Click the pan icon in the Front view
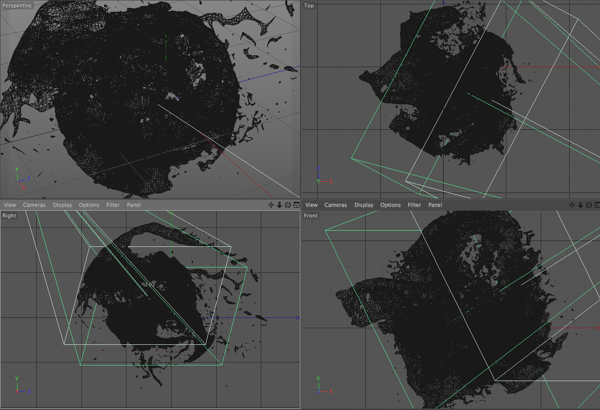The image size is (600, 410). [x=572, y=205]
